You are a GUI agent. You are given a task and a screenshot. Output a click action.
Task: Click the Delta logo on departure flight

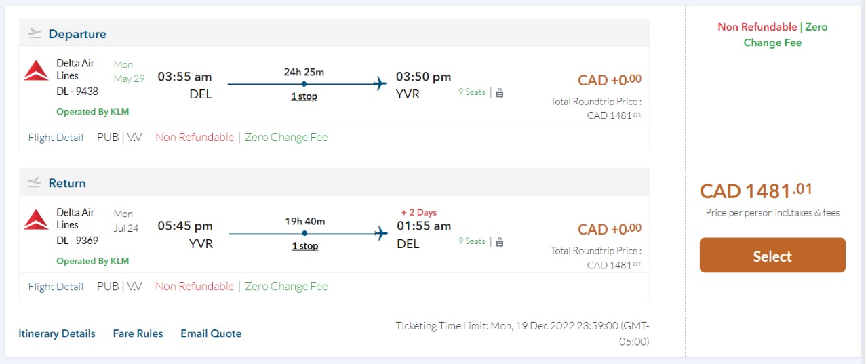(36, 70)
